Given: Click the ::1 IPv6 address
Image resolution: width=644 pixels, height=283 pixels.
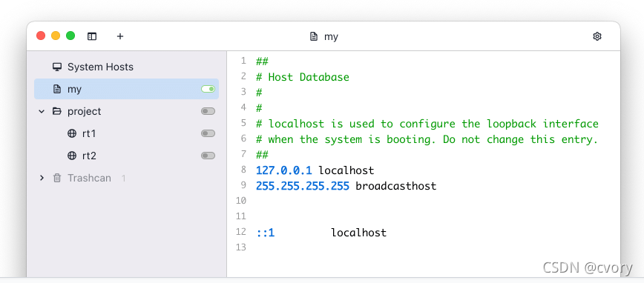Looking at the screenshot, I should 266,233.
